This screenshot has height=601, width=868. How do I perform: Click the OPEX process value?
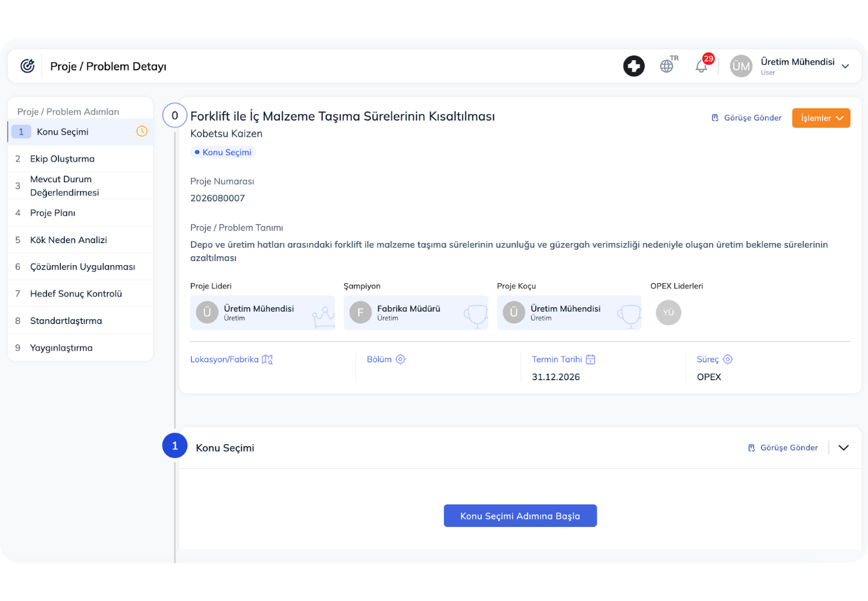(x=709, y=377)
